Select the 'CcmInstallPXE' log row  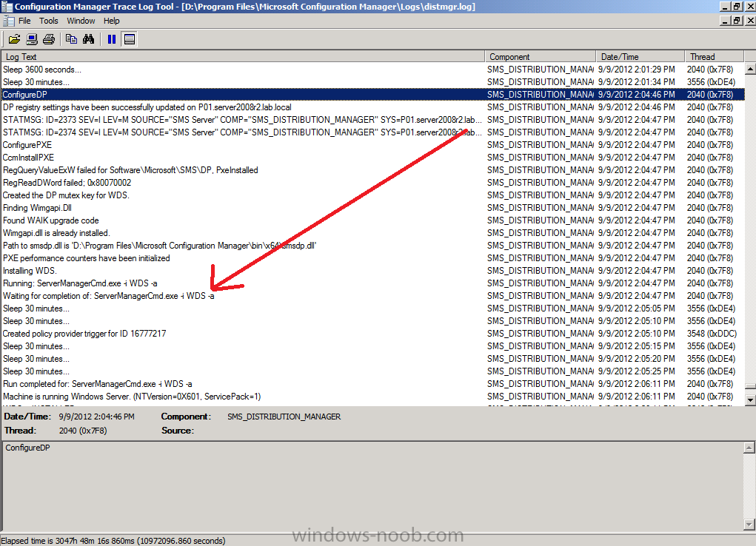[372, 158]
